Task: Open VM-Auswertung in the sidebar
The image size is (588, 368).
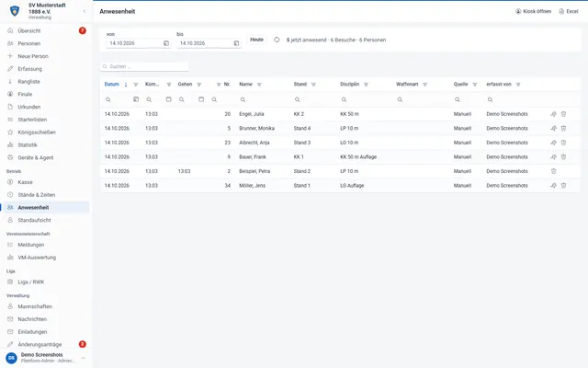Action: click(45, 258)
